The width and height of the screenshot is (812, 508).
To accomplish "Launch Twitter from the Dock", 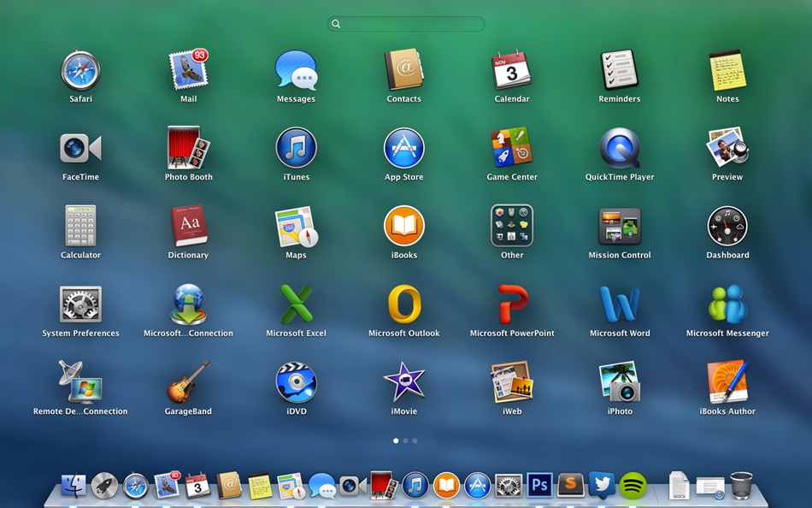I will (x=602, y=486).
